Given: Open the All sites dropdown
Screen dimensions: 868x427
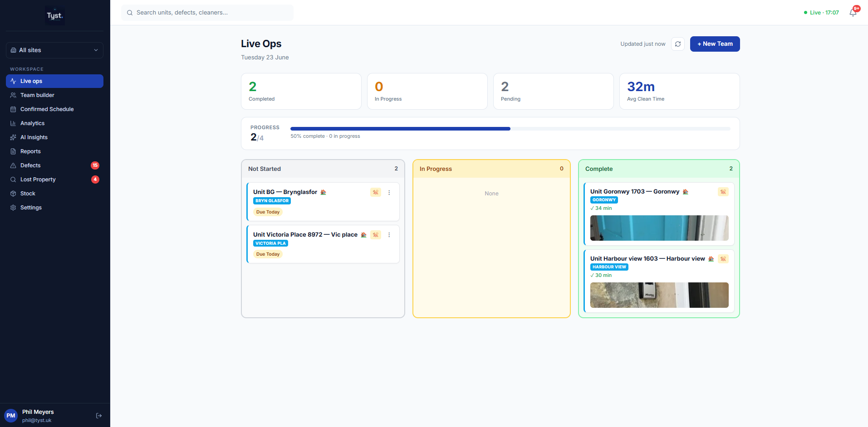Looking at the screenshot, I should (54, 50).
